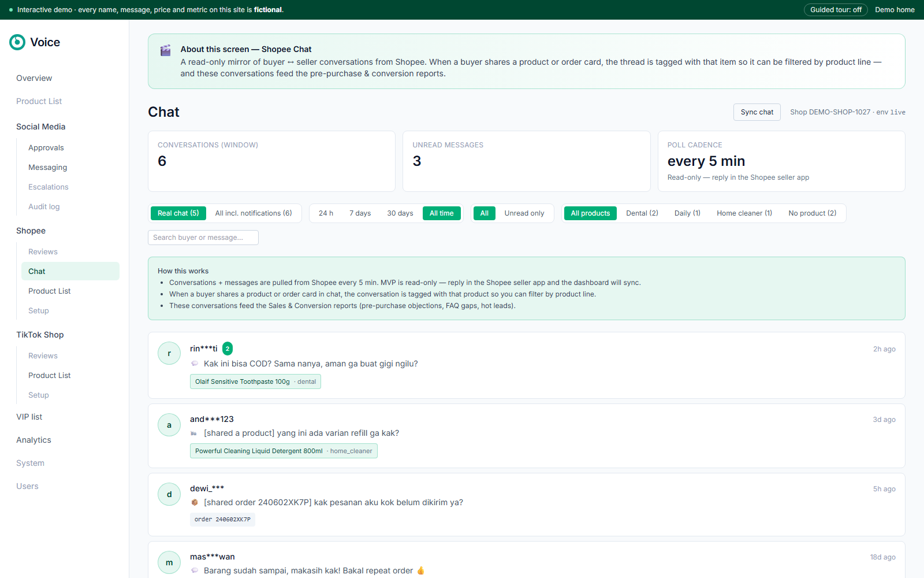Click package icon in dewi_*** message
This screenshot has width=924, height=578.
195,502
